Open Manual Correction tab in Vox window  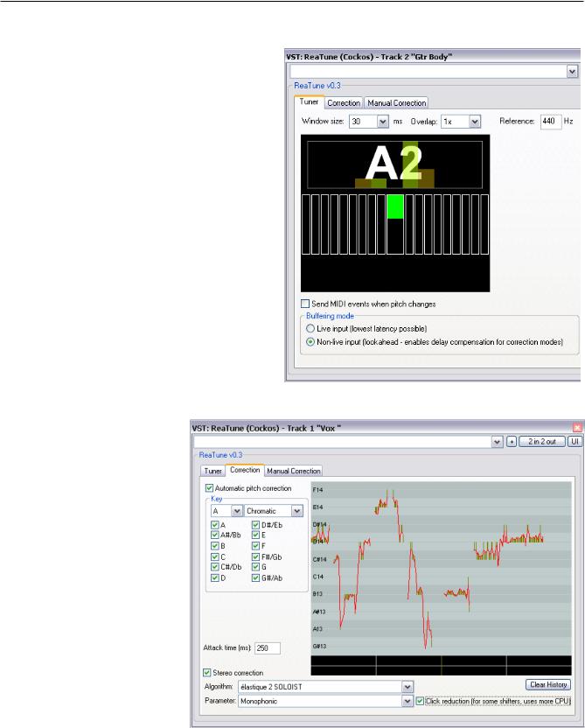tap(294, 471)
